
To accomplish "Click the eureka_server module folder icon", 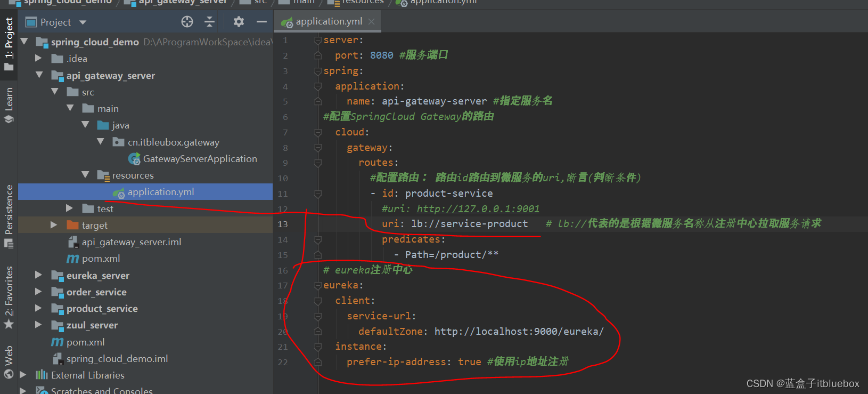I will (x=58, y=275).
